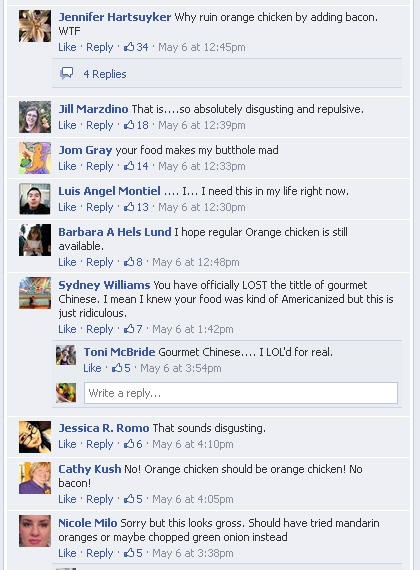Click the thumbs-up icon showing 34 likes
420x570 pixels.
click(x=129, y=47)
